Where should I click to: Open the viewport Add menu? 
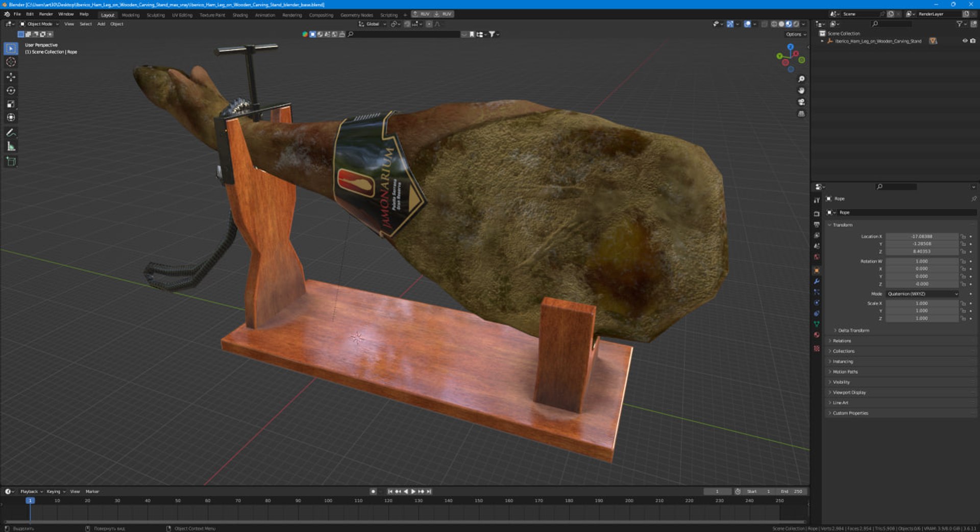(x=101, y=24)
